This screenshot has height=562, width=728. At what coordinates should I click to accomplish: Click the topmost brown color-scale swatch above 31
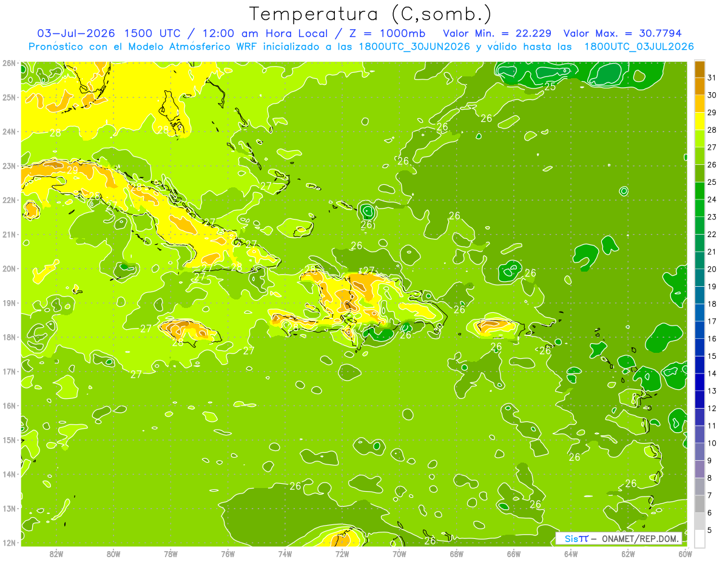(699, 69)
